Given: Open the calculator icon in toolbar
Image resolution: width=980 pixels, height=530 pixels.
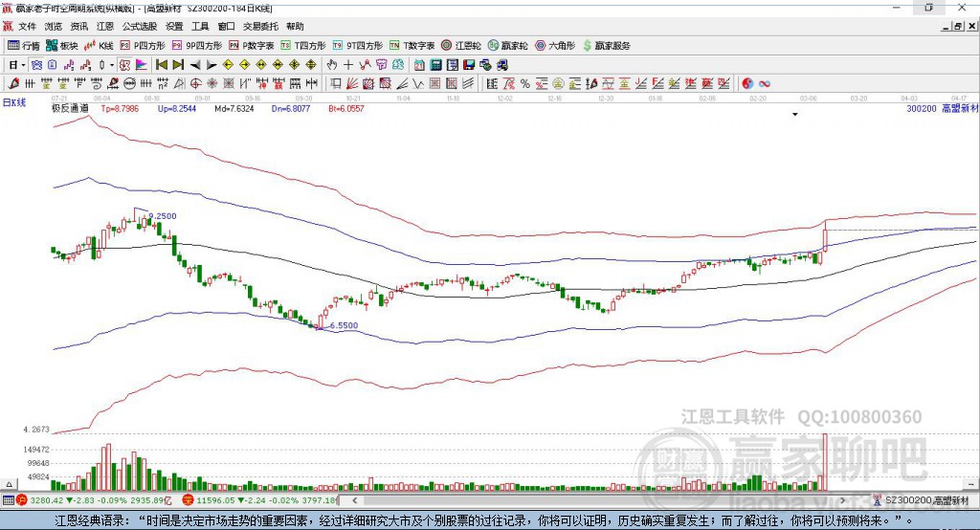Looking at the screenshot, I should 436,64.
